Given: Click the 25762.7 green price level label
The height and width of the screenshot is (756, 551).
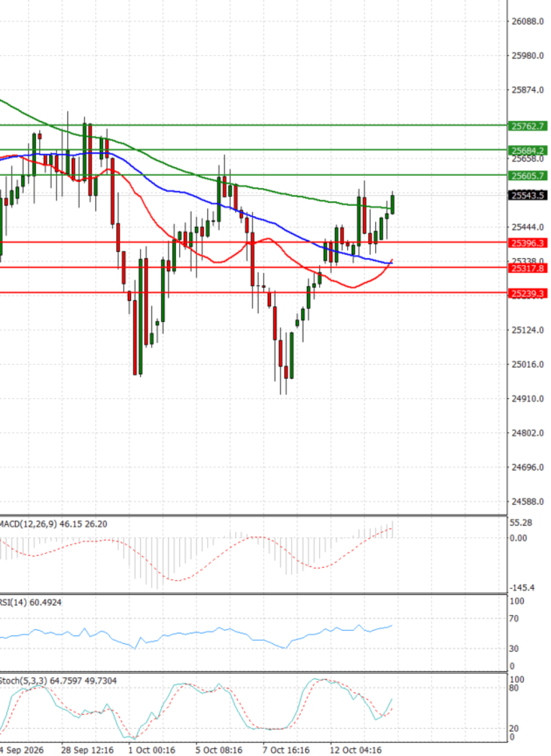Looking at the screenshot, I should (527, 126).
